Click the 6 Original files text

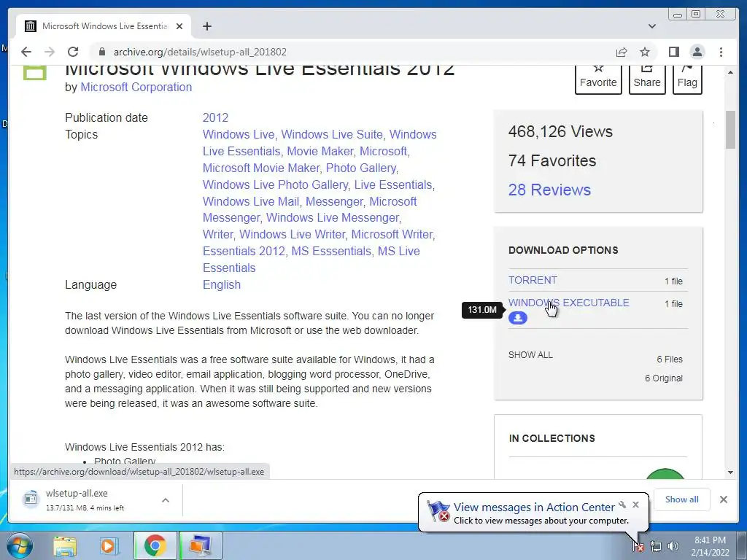[x=664, y=378]
